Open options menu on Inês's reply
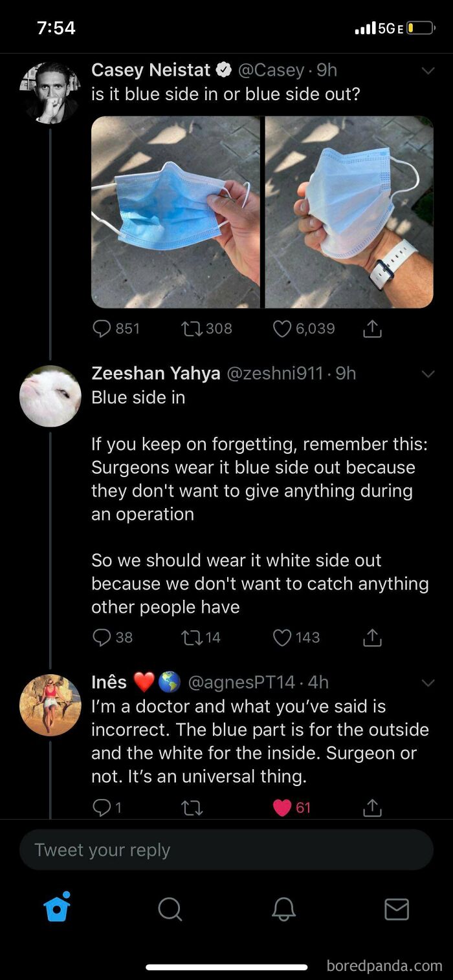This screenshot has height=980, width=453. coord(428,682)
